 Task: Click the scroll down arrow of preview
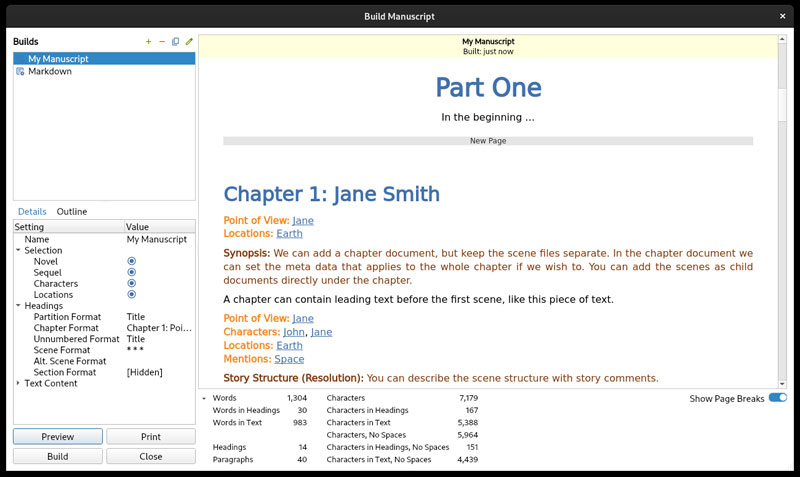coord(782,384)
